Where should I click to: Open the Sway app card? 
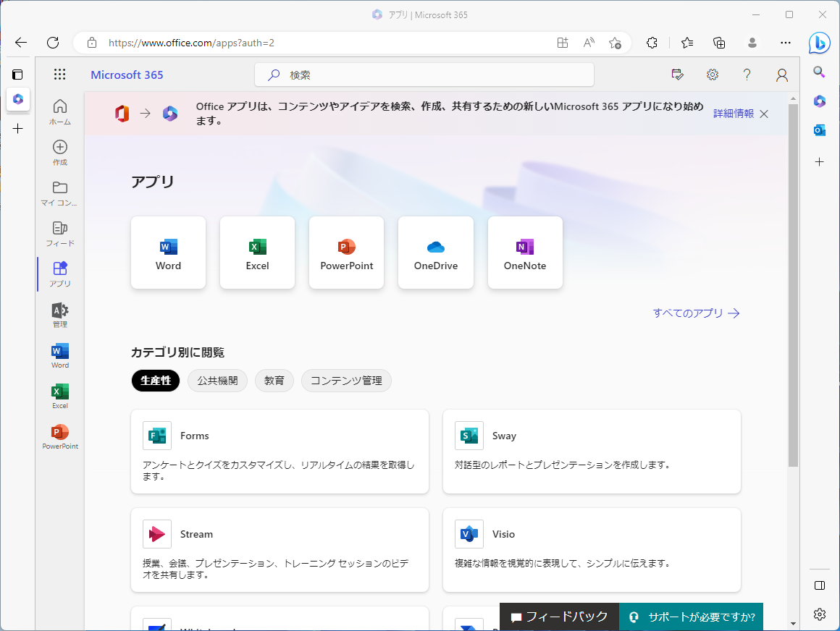tap(592, 452)
